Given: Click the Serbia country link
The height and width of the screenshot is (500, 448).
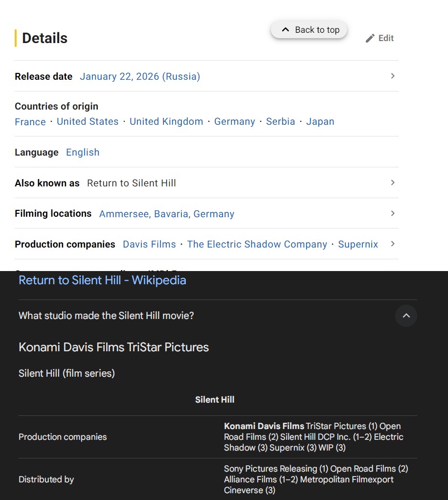Looking at the screenshot, I should (x=281, y=121).
